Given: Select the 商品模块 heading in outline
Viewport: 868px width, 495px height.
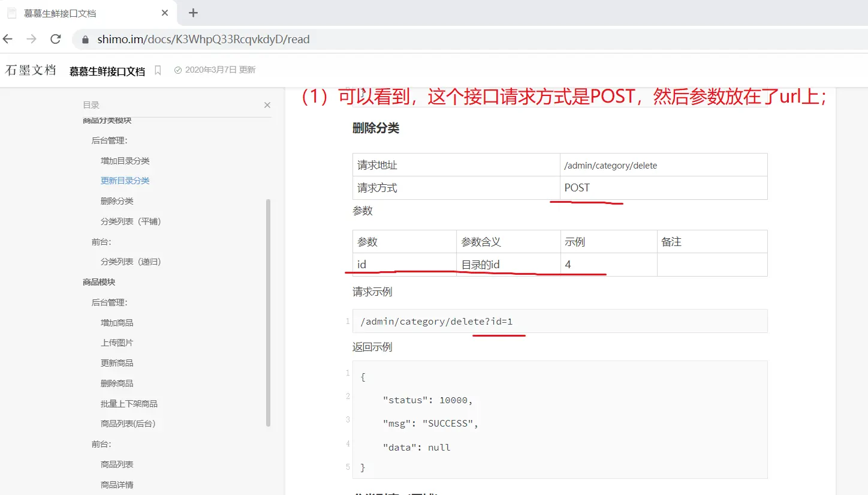Looking at the screenshot, I should pyautogui.click(x=99, y=282).
